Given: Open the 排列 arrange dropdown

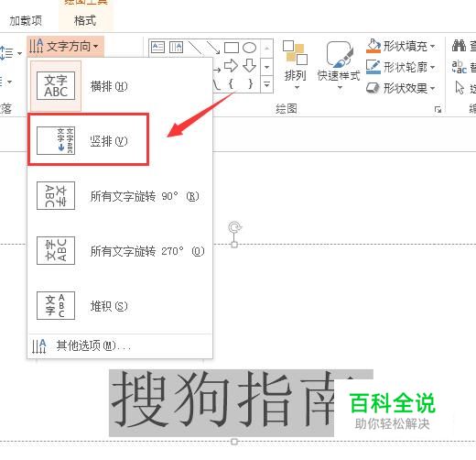Looking at the screenshot, I should [x=295, y=66].
